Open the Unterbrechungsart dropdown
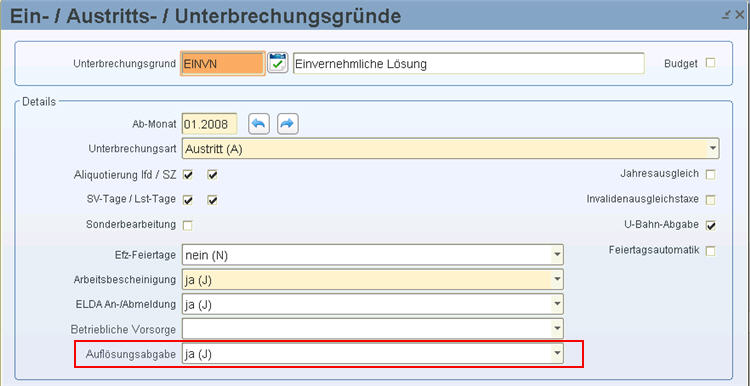This screenshot has width=750, height=386. pos(713,149)
